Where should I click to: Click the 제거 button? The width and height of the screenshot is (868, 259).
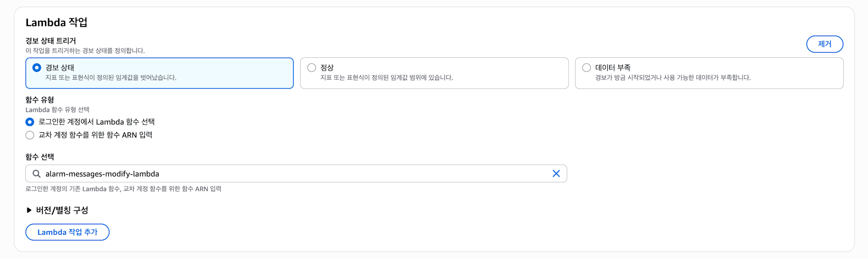(825, 44)
